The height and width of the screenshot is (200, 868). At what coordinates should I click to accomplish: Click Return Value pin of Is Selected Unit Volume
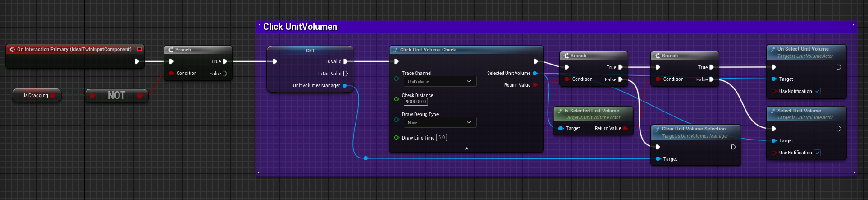coord(626,129)
